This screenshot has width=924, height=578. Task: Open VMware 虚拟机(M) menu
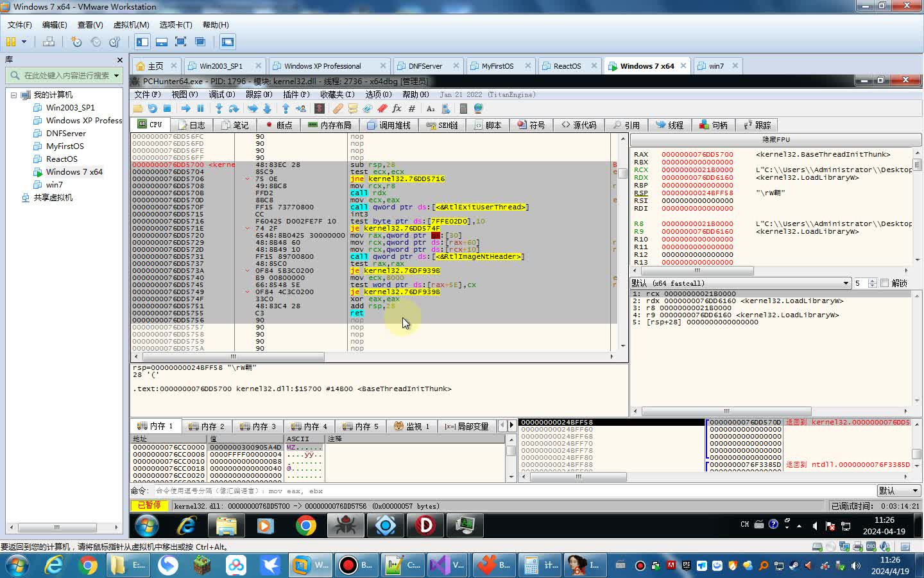pyautogui.click(x=131, y=24)
